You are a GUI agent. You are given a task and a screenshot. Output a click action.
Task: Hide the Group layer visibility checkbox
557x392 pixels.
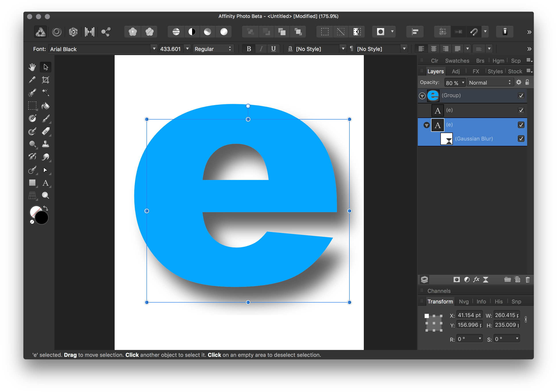(521, 96)
